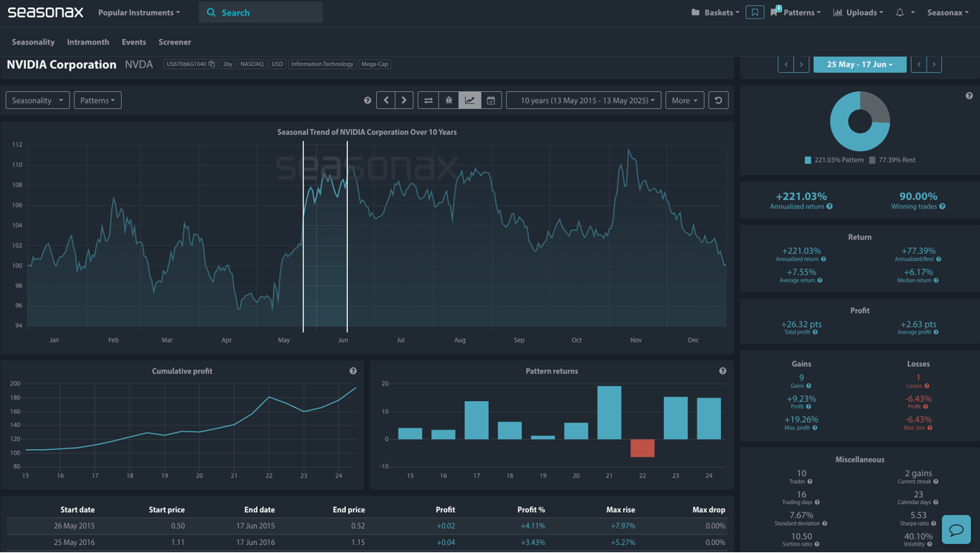The height and width of the screenshot is (553, 980).
Task: Click the notification bell icon
Action: click(x=900, y=13)
